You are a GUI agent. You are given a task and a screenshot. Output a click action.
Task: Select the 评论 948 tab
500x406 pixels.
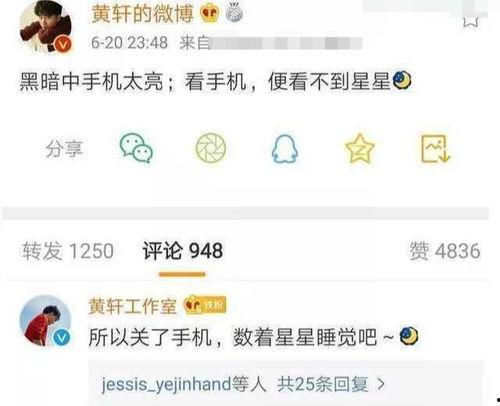pyautogui.click(x=183, y=251)
